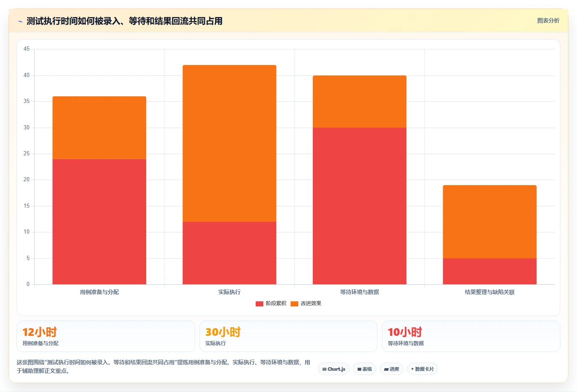Click the y-axis value 30
Viewport: 577px width, 392px height.
26,128
